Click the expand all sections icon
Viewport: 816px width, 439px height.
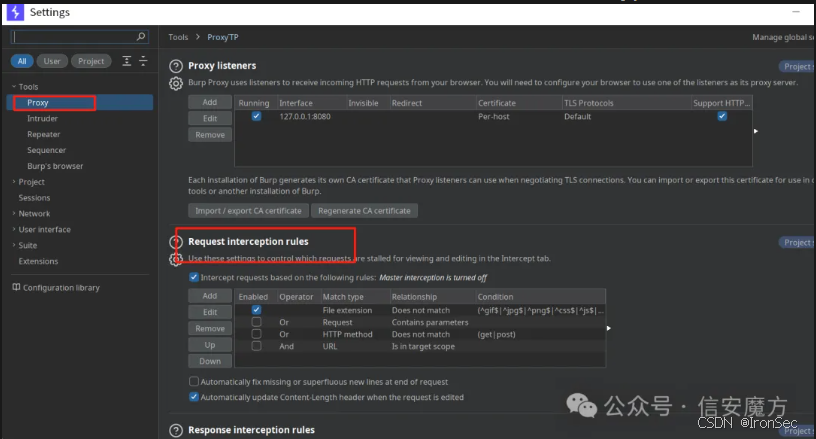(x=126, y=61)
